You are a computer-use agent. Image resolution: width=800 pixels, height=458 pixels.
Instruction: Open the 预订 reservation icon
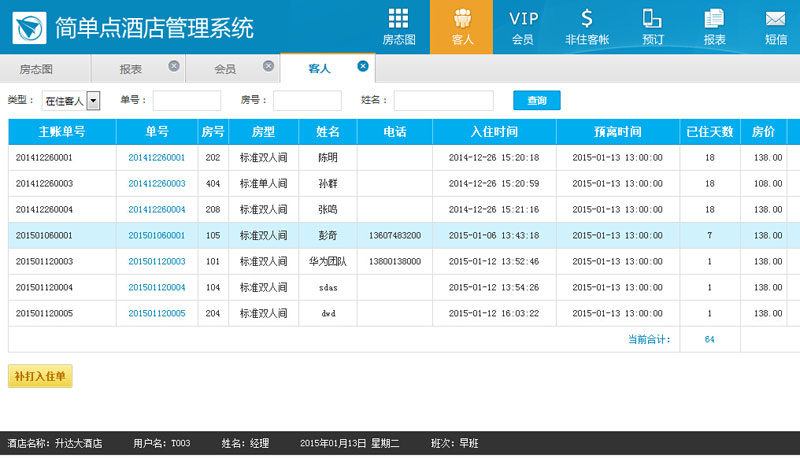(x=652, y=27)
